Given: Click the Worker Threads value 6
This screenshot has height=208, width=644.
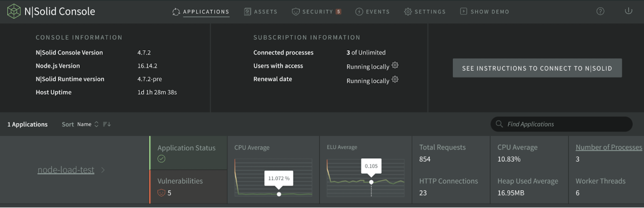Looking at the screenshot, I should click(578, 193).
